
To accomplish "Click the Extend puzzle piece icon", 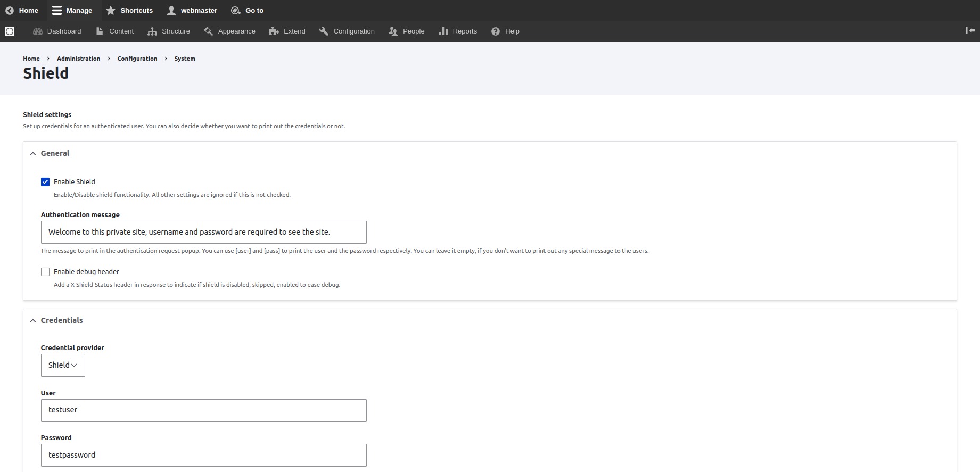I will click(x=274, y=31).
